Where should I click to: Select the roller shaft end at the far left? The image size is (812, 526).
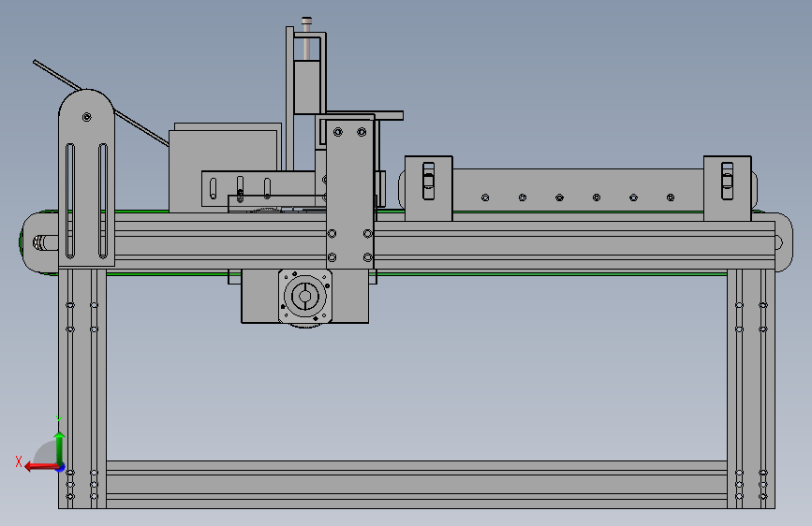tap(40, 242)
